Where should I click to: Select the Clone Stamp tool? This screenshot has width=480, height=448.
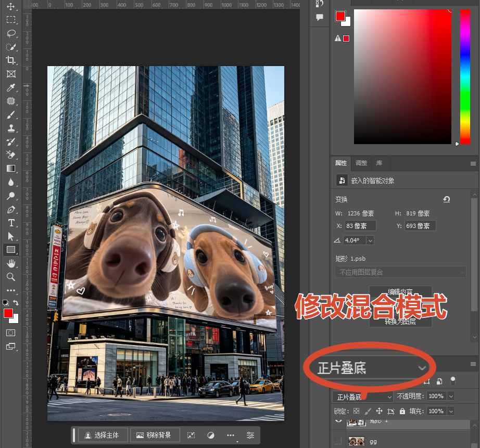pos(11,128)
